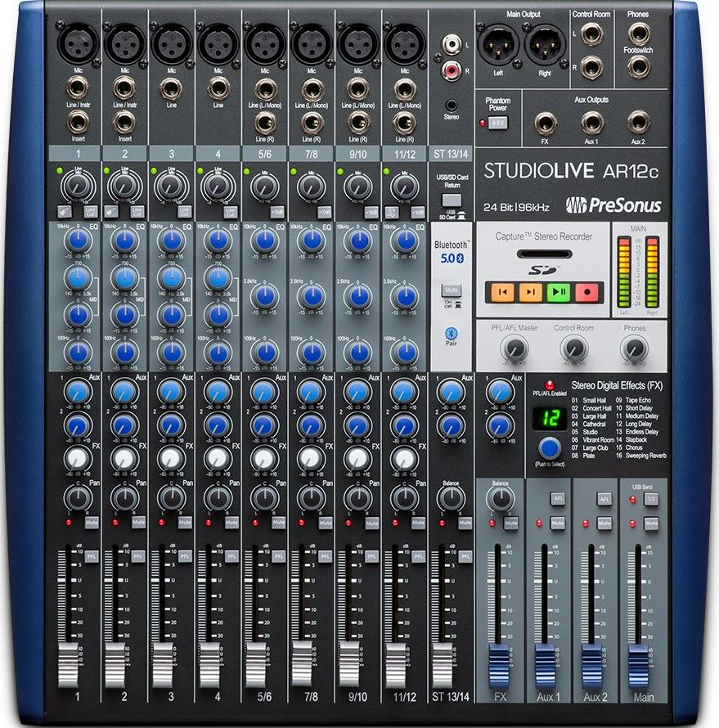Grab the channel 1 fader cap
Viewport: 719px width, 728px height.
pyautogui.click(x=68, y=666)
